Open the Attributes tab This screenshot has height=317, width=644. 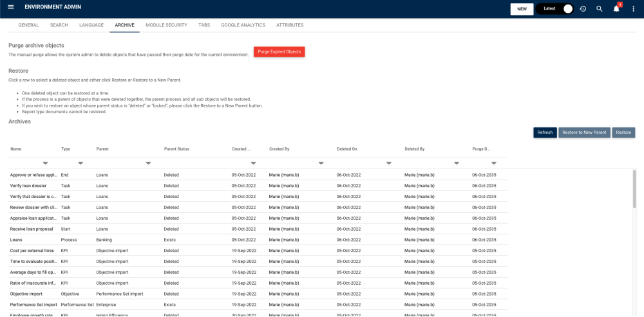290,25
